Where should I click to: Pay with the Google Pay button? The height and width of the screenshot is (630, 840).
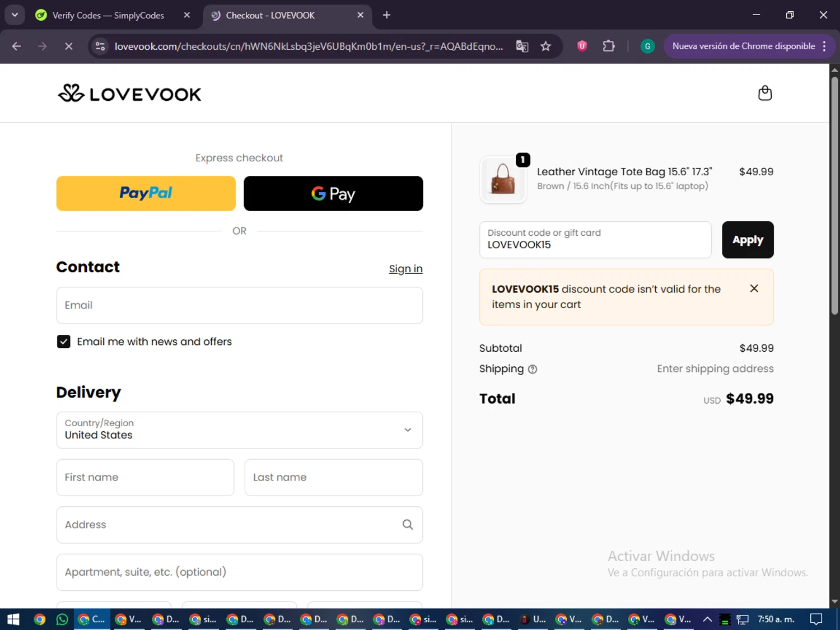(333, 193)
